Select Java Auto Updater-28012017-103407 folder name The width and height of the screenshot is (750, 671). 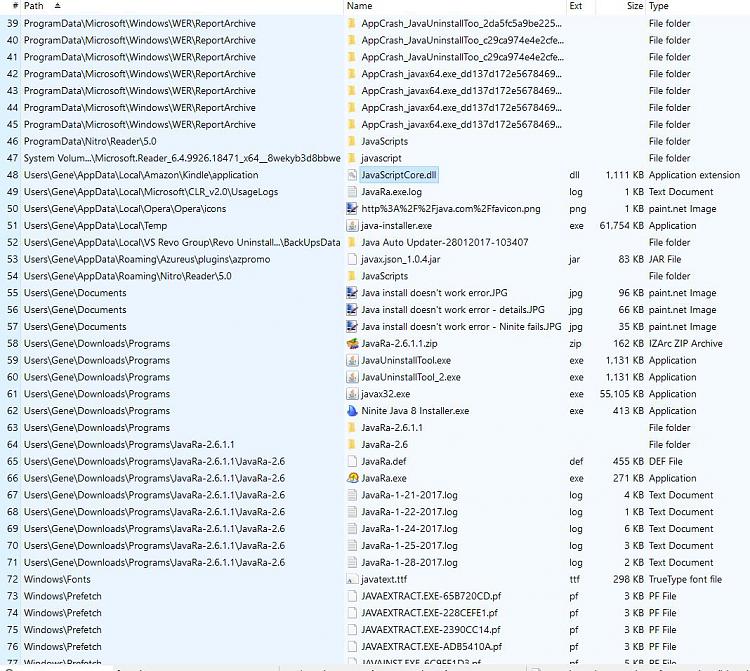tap(445, 242)
